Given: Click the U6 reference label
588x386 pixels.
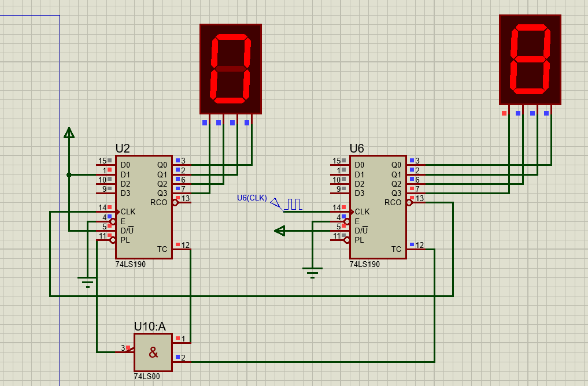Looking at the screenshot, I should (357, 149).
